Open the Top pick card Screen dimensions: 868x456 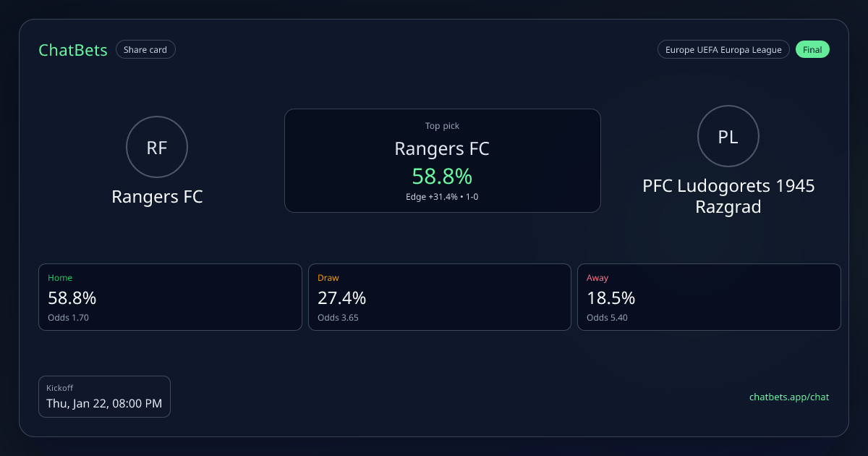pos(442,161)
